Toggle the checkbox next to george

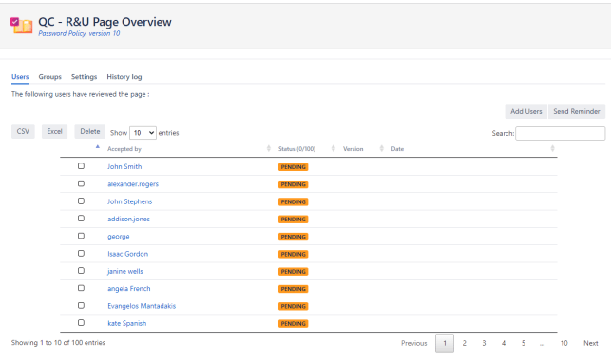[x=81, y=236]
